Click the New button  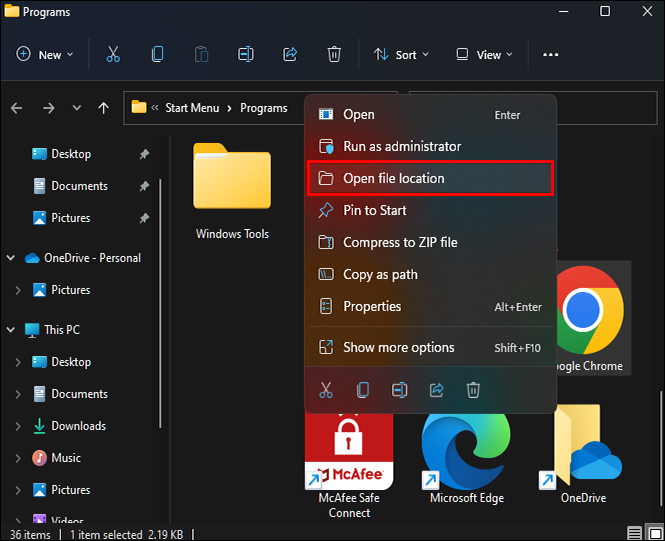[x=44, y=55]
